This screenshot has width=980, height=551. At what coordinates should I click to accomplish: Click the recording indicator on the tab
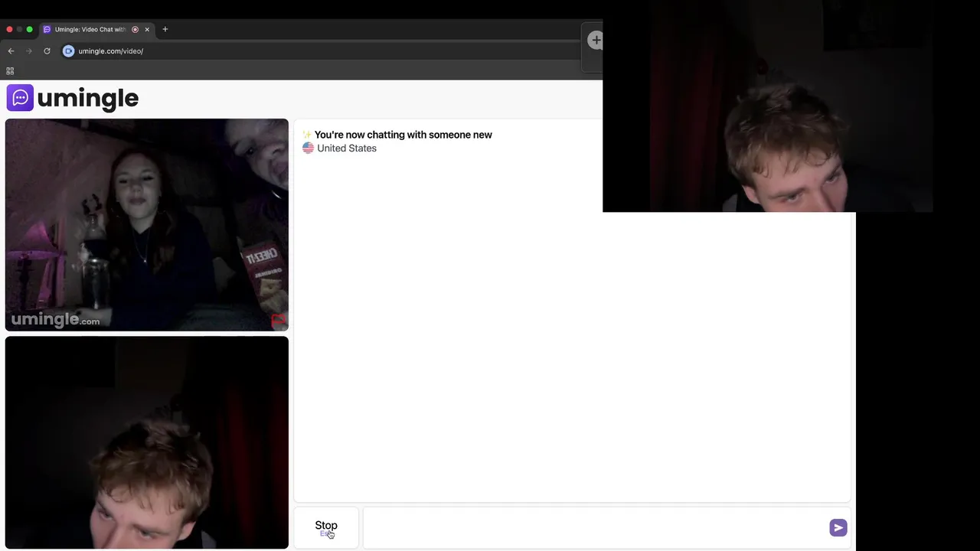tap(135, 29)
